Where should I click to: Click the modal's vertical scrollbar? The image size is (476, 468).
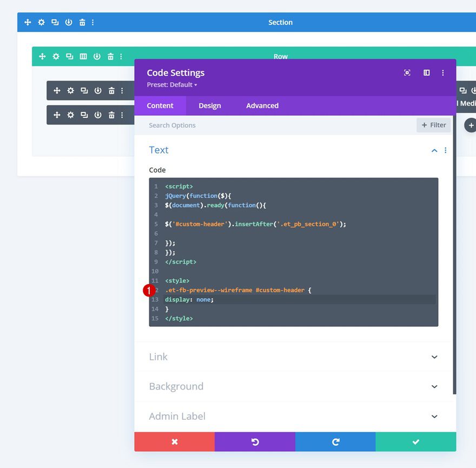(x=454, y=255)
